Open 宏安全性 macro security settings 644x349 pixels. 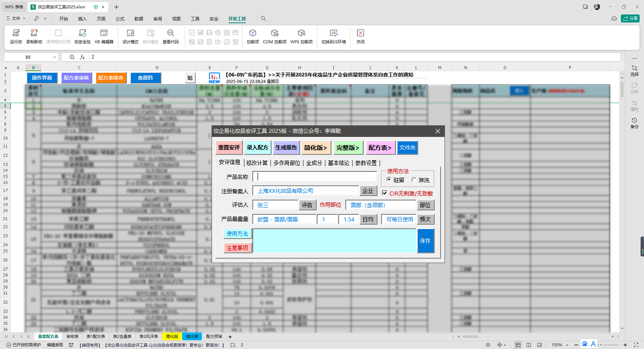pos(82,37)
